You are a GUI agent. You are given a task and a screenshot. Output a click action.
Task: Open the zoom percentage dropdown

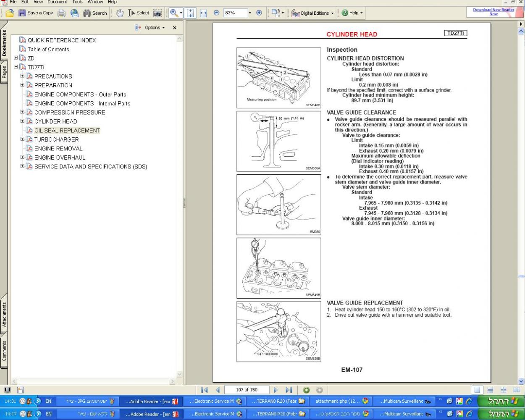coord(250,13)
